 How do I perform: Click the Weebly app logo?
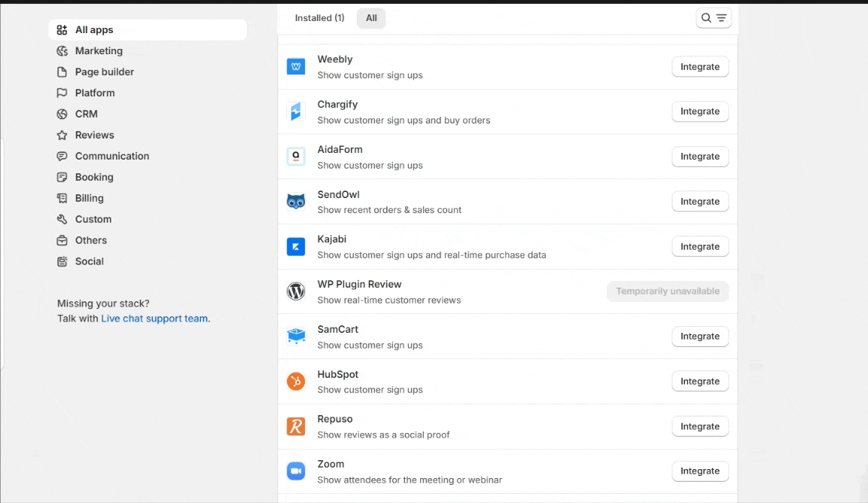coord(296,66)
